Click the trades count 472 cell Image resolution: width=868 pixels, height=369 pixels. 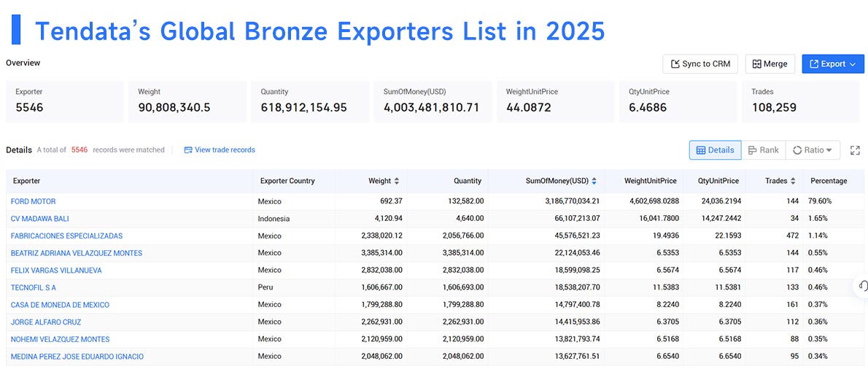(x=792, y=236)
